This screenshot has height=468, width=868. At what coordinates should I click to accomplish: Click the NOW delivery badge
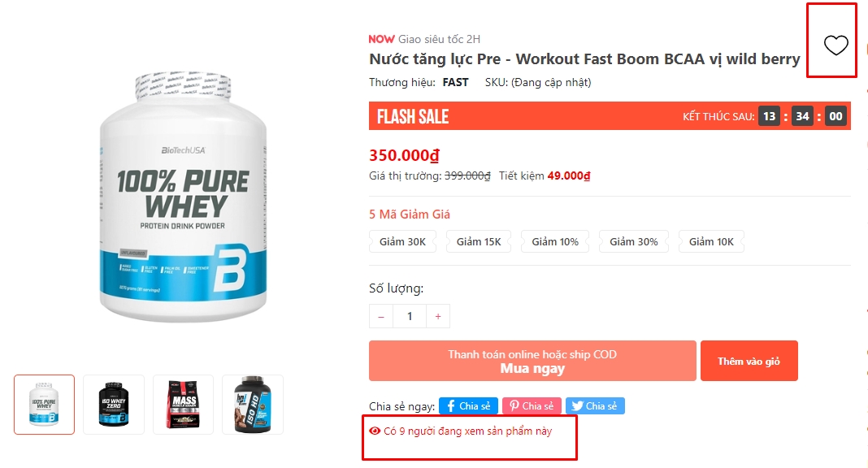click(x=381, y=39)
